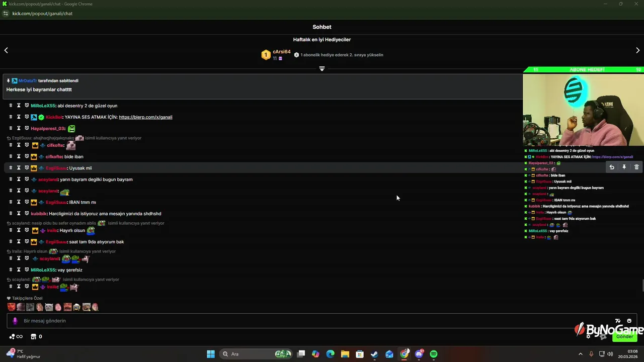Focus the 'Bir mesaj gönderin' input field
The image size is (644, 362).
pyautogui.click(x=322, y=321)
